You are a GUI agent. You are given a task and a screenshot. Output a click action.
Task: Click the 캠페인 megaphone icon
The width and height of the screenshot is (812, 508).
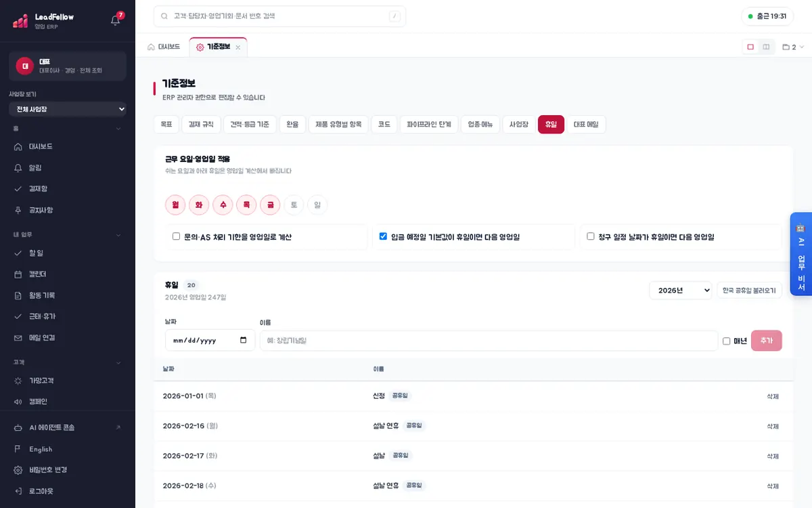click(18, 402)
